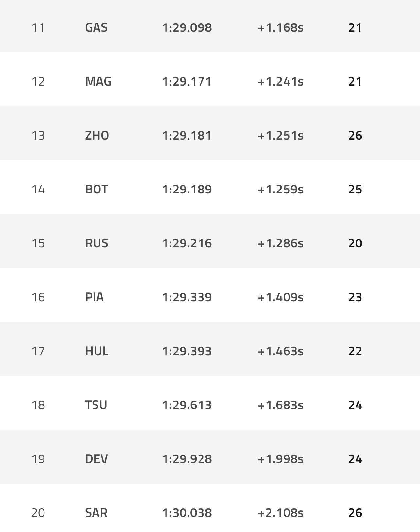Select the 1:29.181 lap time
The width and height of the screenshot is (420, 532).
tap(187, 135)
